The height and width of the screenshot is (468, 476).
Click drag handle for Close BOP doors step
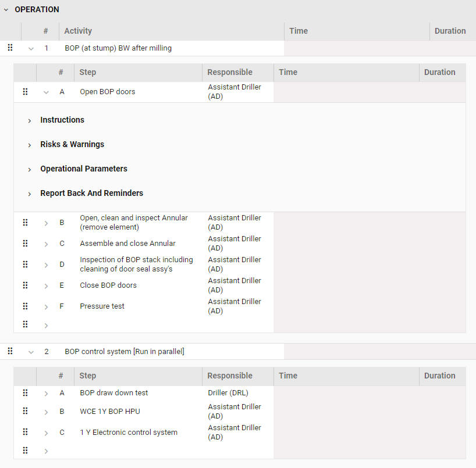click(x=25, y=285)
